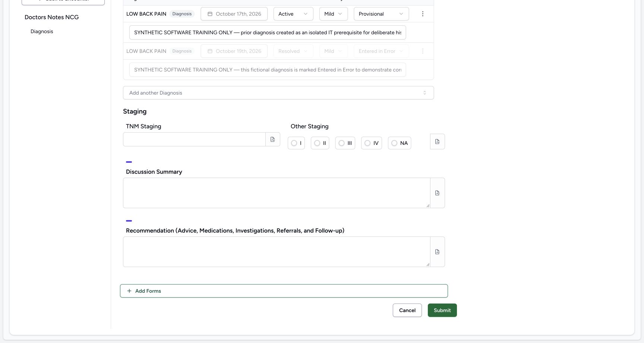Collapse the Recommendation section marker
Screen dimensions: 644x343
(x=129, y=221)
